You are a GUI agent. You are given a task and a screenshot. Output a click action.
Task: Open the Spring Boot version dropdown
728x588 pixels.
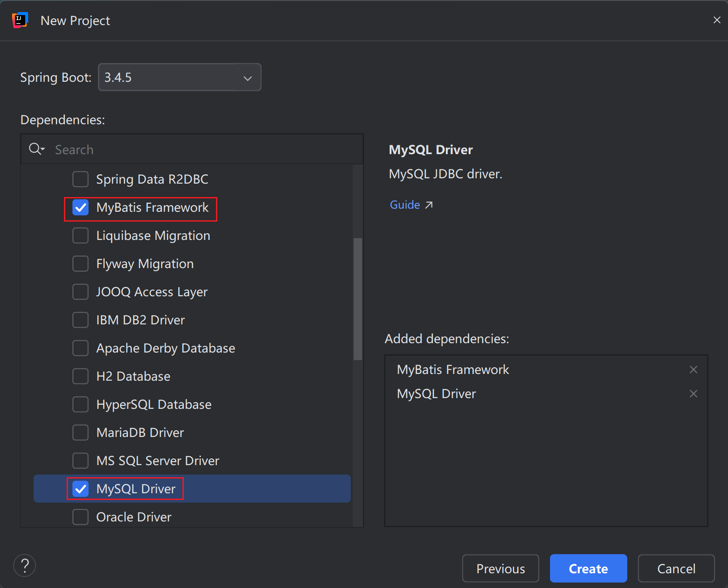click(x=179, y=77)
